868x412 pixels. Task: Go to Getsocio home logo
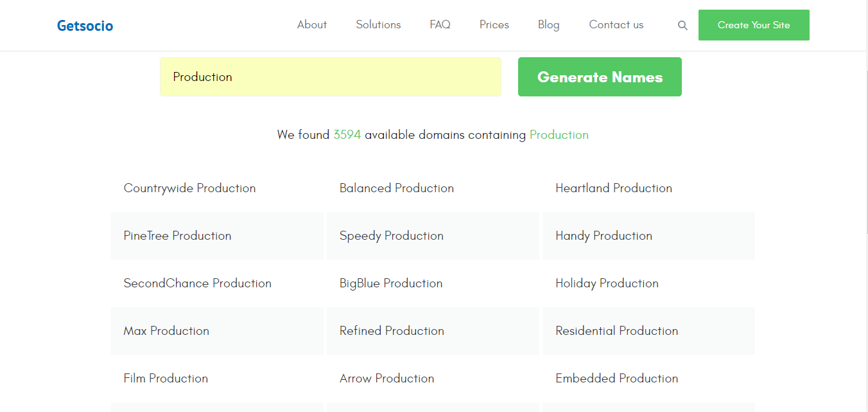pos(85,26)
